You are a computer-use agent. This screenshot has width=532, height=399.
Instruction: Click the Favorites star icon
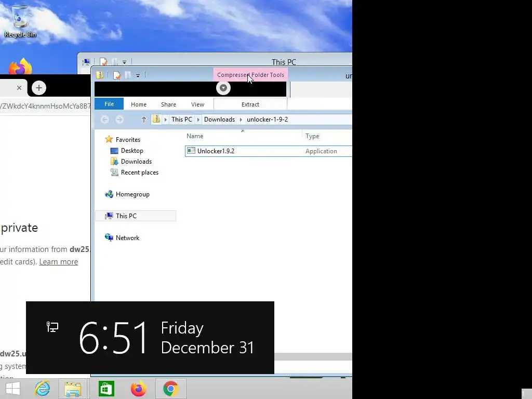point(109,139)
